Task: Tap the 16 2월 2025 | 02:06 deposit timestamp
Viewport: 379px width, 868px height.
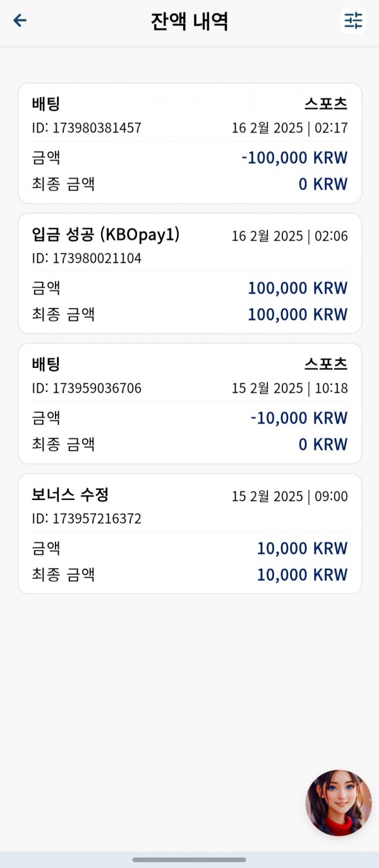Action: [x=289, y=236]
